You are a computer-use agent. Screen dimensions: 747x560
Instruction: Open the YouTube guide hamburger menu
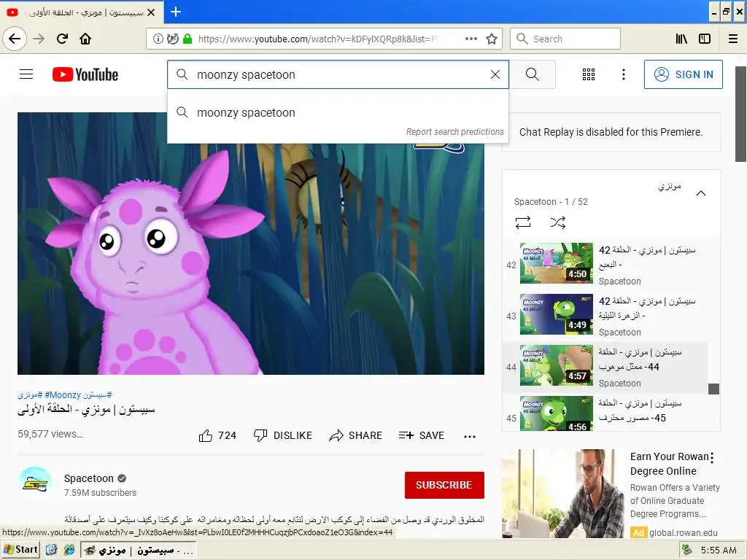[x=26, y=74]
